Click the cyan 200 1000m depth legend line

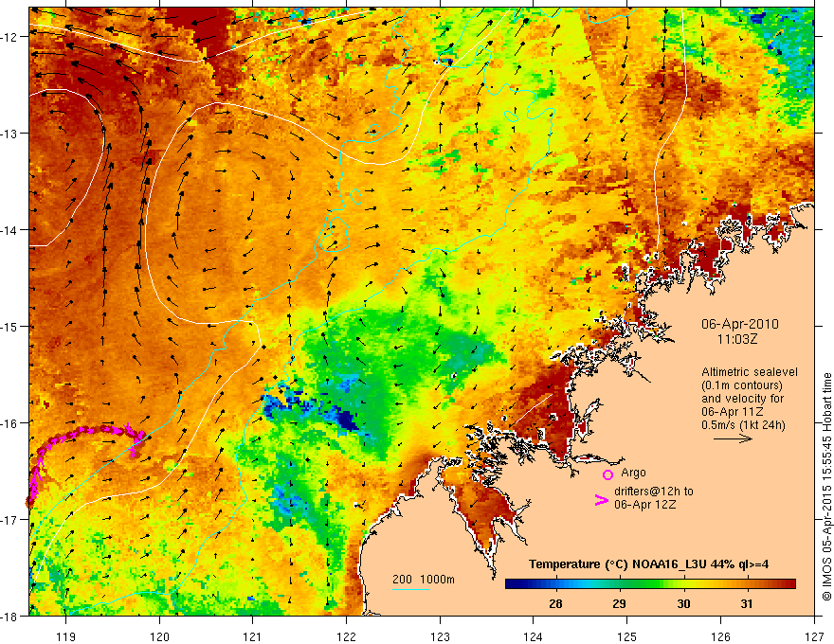click(411, 589)
